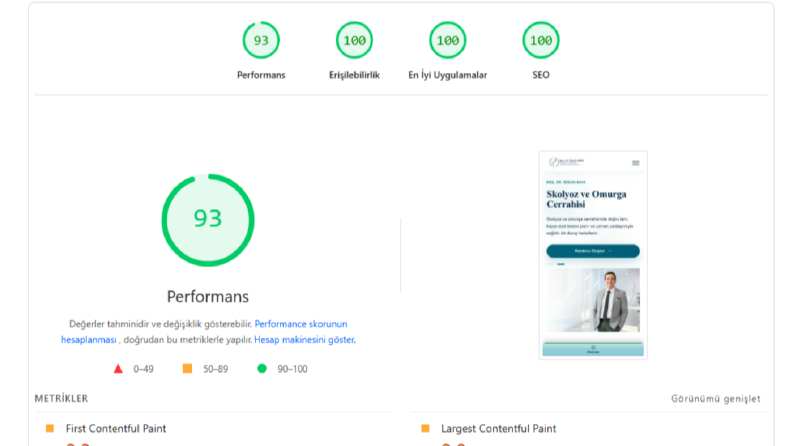
Task: Click the page screenshot thumbnail
Action: point(593,255)
